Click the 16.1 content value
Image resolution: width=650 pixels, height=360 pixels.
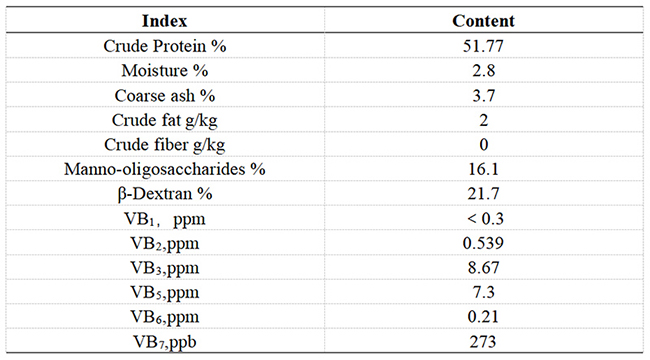pyautogui.click(x=483, y=169)
